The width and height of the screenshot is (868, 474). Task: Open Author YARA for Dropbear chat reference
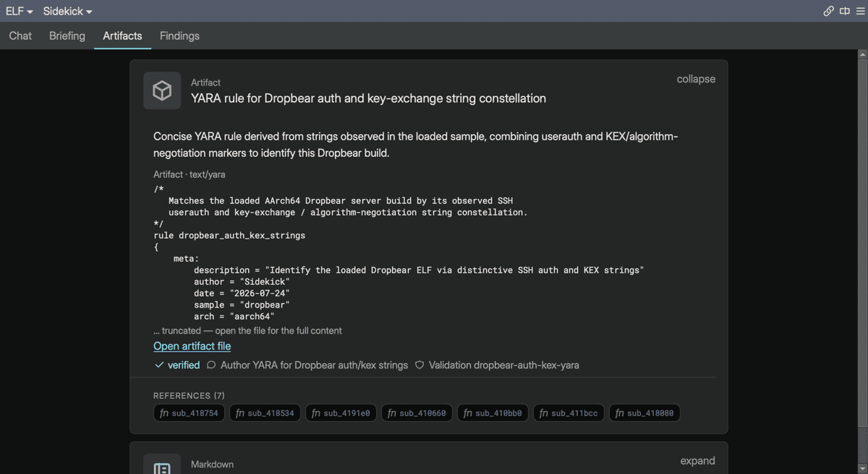click(x=307, y=365)
